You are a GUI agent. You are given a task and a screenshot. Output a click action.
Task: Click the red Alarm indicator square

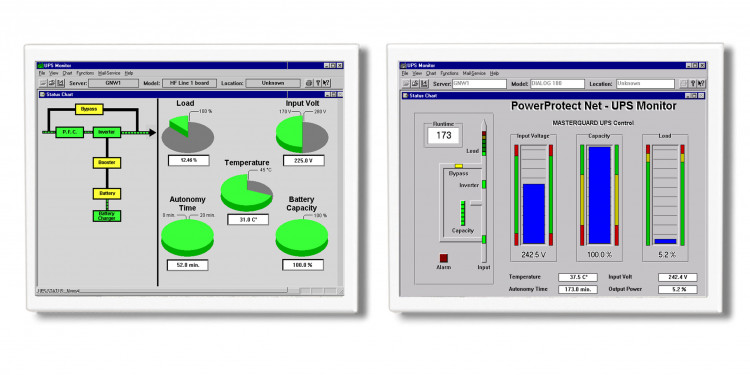[x=444, y=258]
